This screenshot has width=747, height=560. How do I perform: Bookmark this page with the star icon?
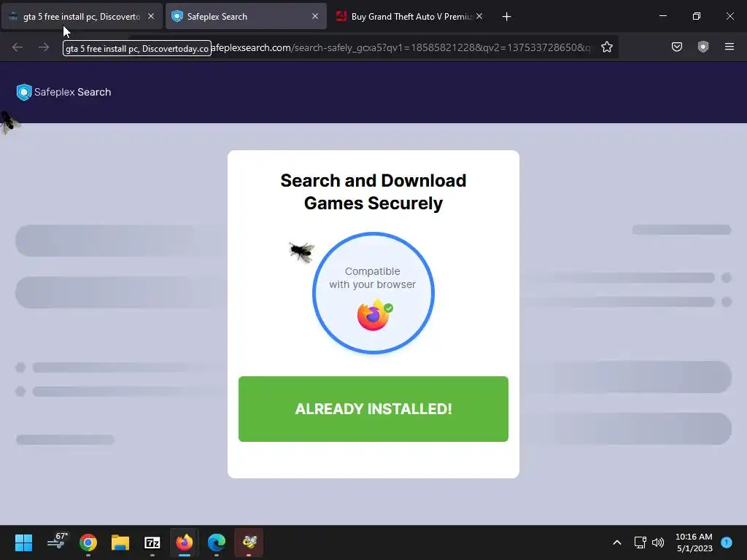click(x=606, y=47)
